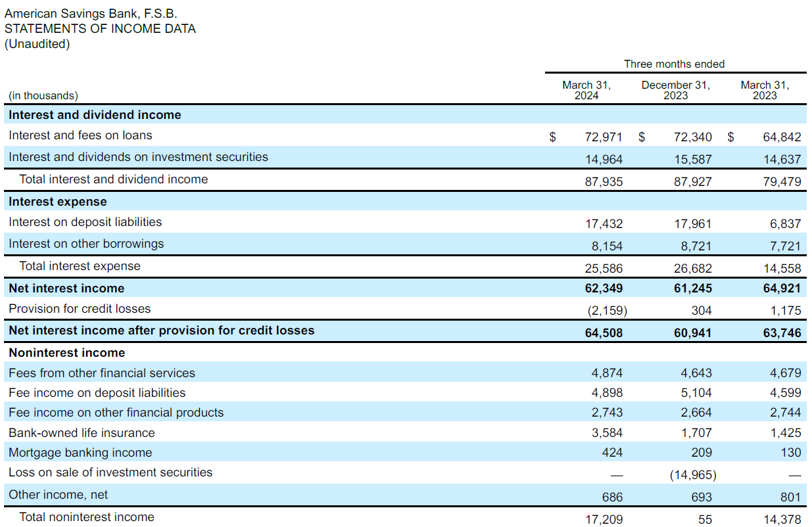Click the value 64,842

coord(782,137)
